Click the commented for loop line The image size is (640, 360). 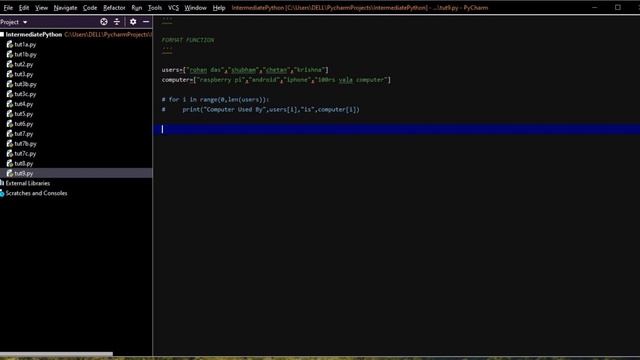coord(215,100)
